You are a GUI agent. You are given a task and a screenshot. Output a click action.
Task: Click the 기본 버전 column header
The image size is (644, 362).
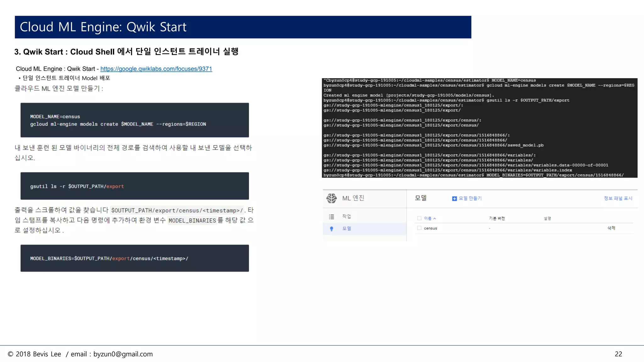click(497, 218)
